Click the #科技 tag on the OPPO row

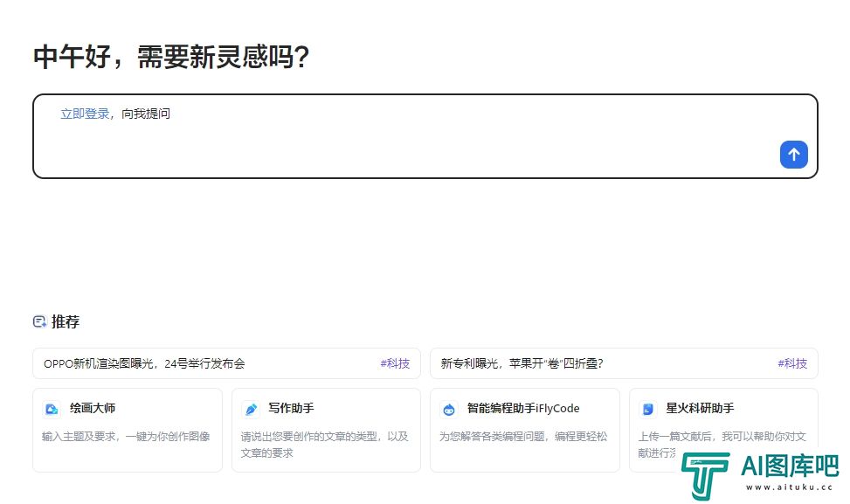(x=395, y=363)
